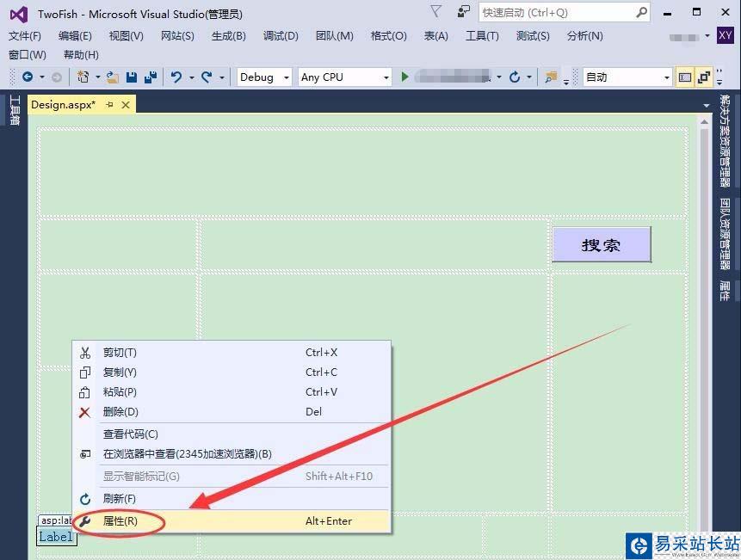Image resolution: width=741 pixels, height=560 pixels.
Task: Open the 网站(S) menu
Action: pyautogui.click(x=177, y=36)
